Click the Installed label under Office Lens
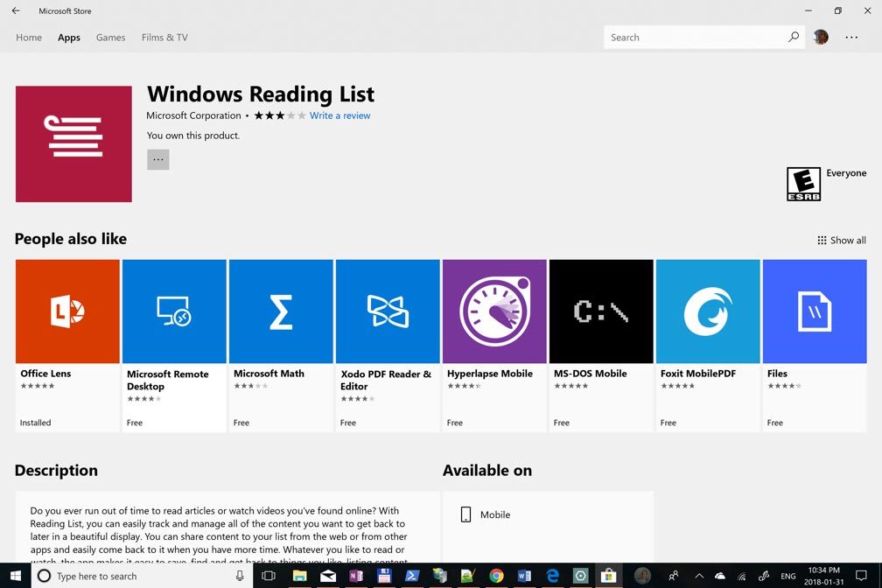 click(x=35, y=423)
